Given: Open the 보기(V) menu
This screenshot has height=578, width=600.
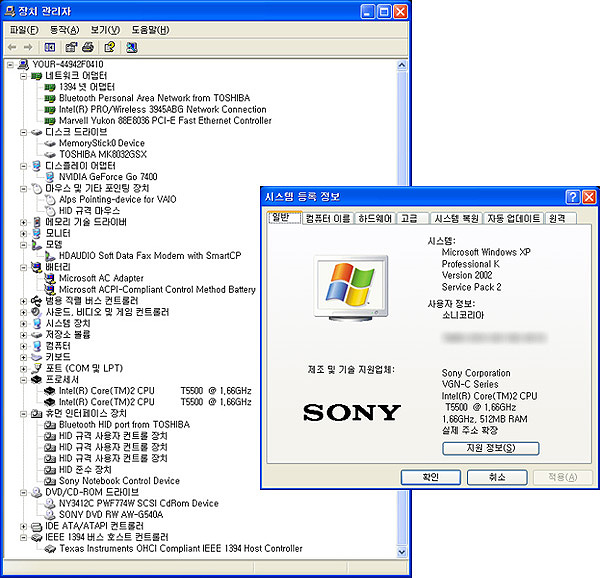Looking at the screenshot, I should pyautogui.click(x=105, y=30).
